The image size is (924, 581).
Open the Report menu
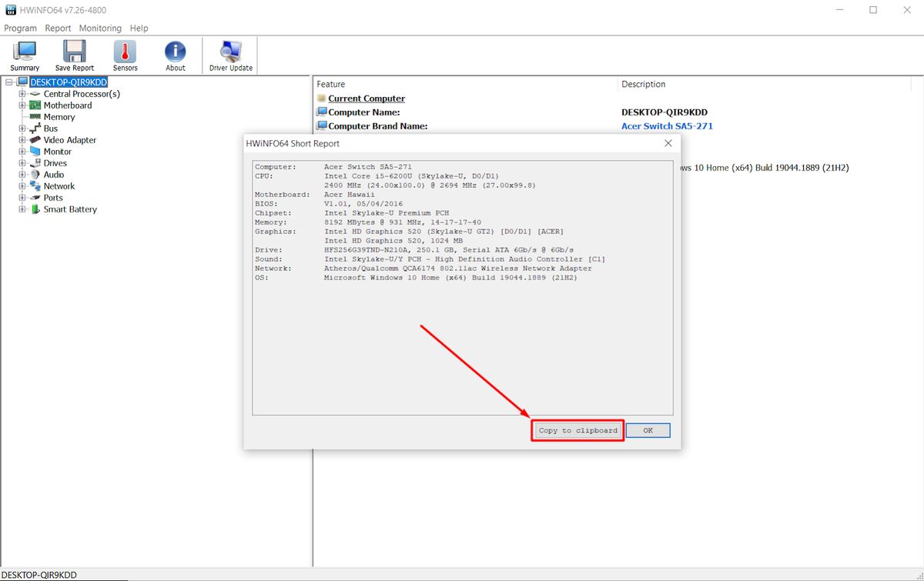tap(58, 28)
